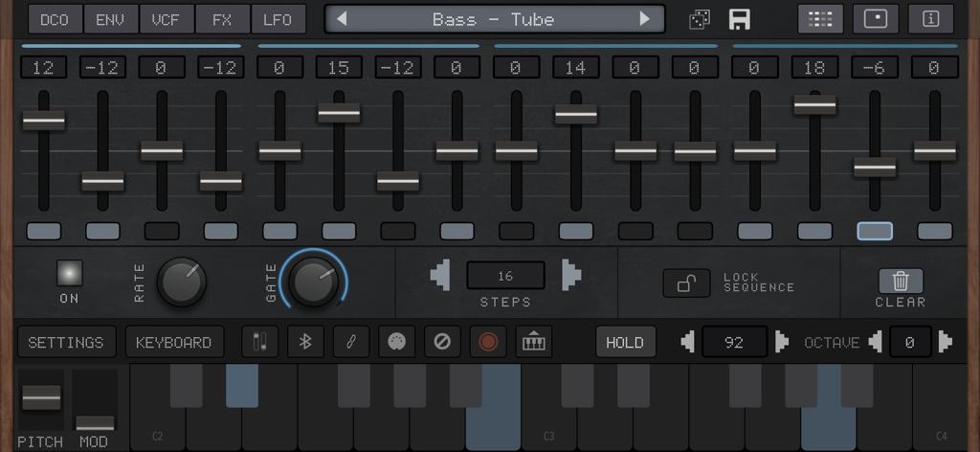
Task: Click the chain link sync icon
Action: [x=351, y=342]
